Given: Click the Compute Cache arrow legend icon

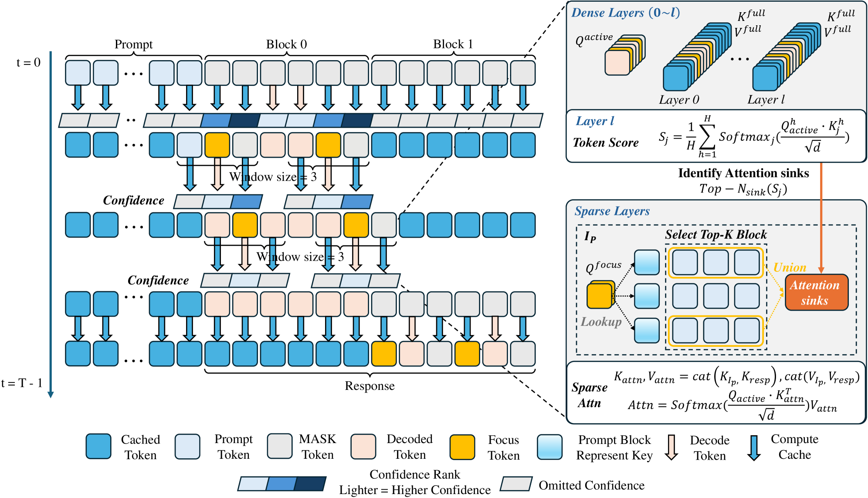Looking at the screenshot, I should [753, 447].
